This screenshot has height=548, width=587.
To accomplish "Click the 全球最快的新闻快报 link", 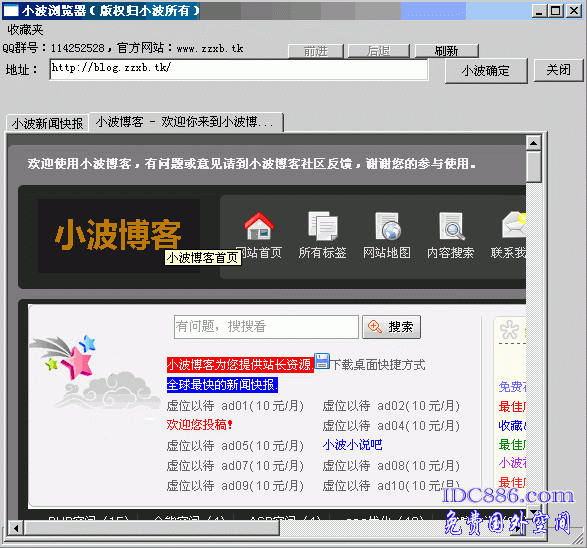I will 222,385.
